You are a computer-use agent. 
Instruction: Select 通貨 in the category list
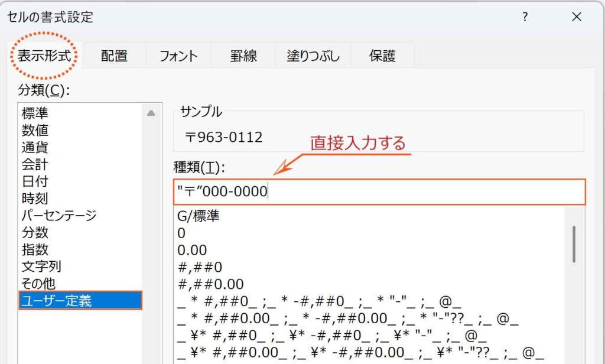pos(80,147)
